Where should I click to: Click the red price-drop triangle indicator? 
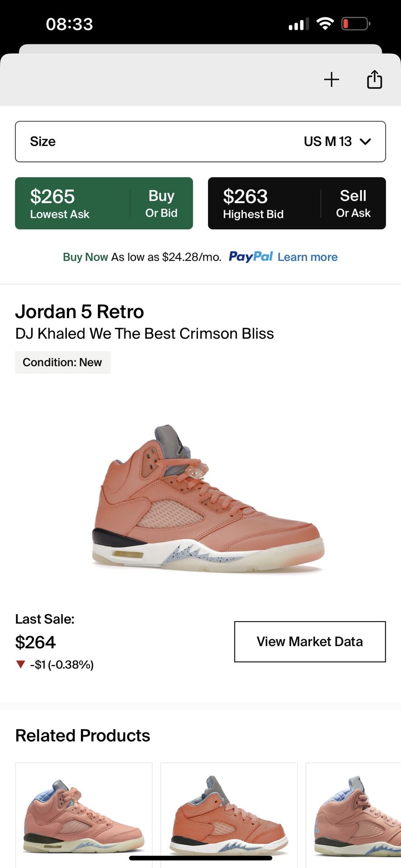(x=21, y=665)
